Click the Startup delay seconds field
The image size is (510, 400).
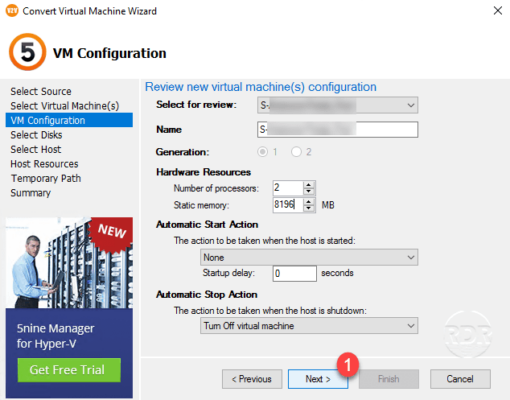pos(294,273)
